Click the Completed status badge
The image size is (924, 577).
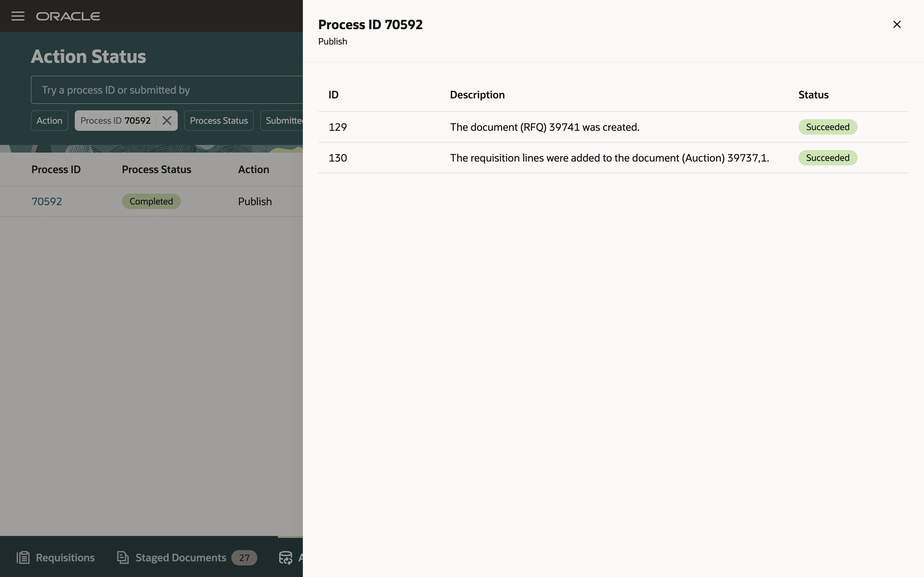(x=151, y=201)
